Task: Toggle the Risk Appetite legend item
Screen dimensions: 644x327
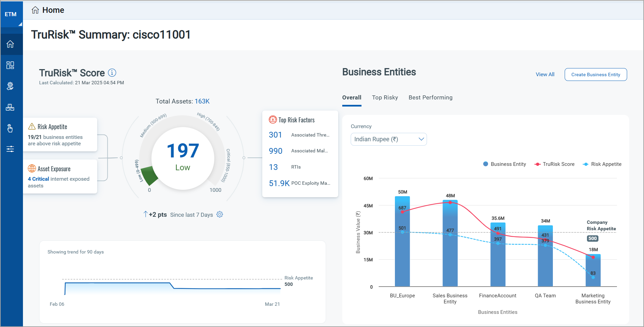Action: [x=602, y=164]
